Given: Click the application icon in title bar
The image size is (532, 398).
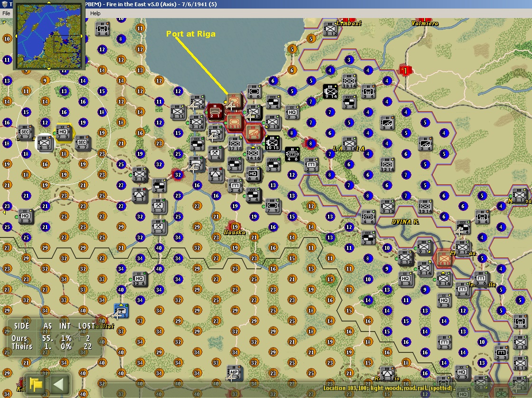Looking at the screenshot, I should [x=5, y=4].
